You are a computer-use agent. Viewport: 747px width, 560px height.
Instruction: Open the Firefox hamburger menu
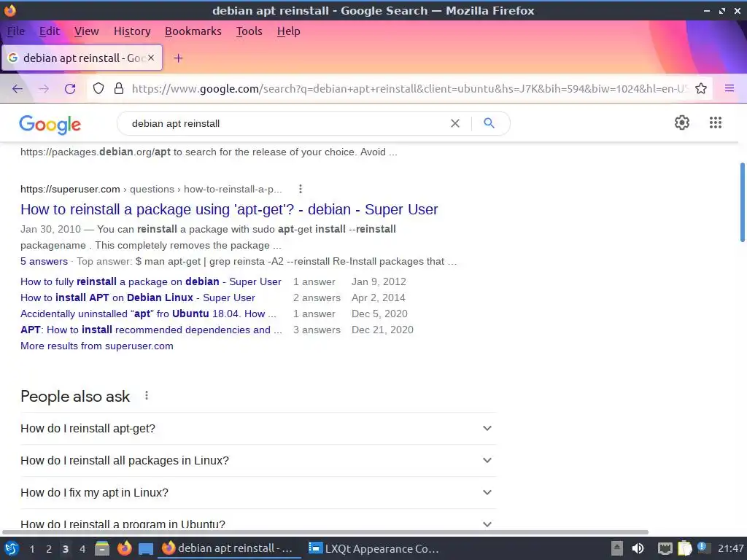tap(729, 88)
